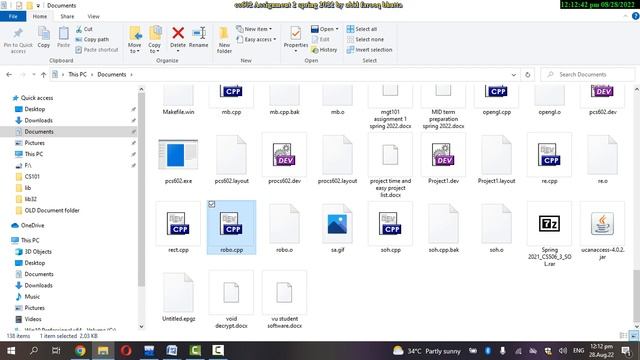Click History in Open group
Viewport: 640px width, 360px height.
point(324,50)
